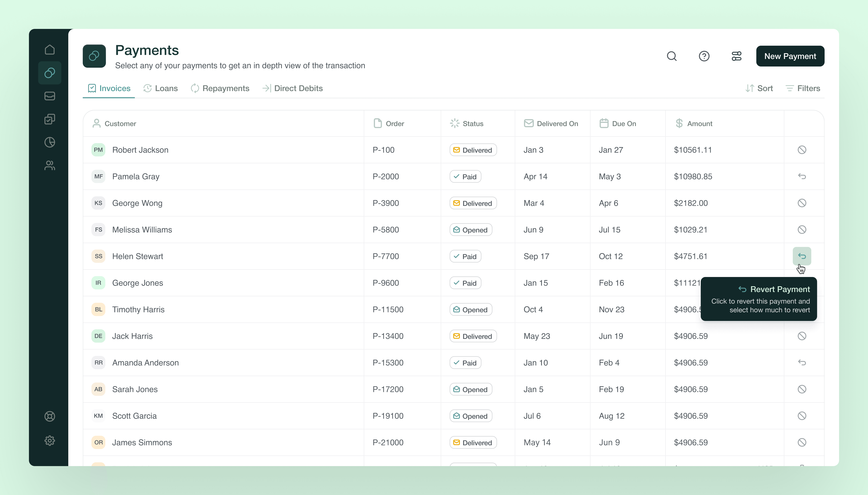
Task: Click the Revert Payment tooltip title
Action: pos(780,289)
